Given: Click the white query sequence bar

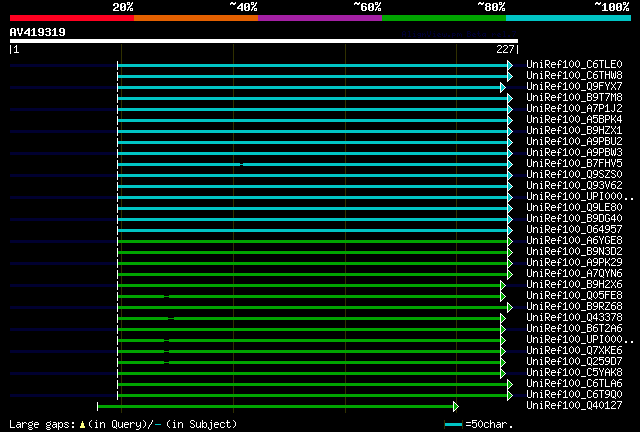Looking at the screenshot, I should tap(264, 41).
